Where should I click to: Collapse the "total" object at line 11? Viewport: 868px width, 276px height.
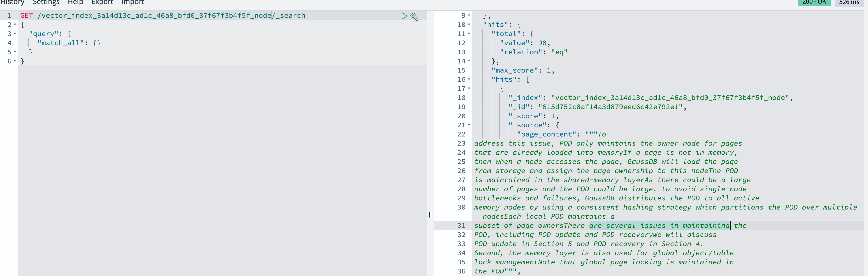[x=469, y=34]
